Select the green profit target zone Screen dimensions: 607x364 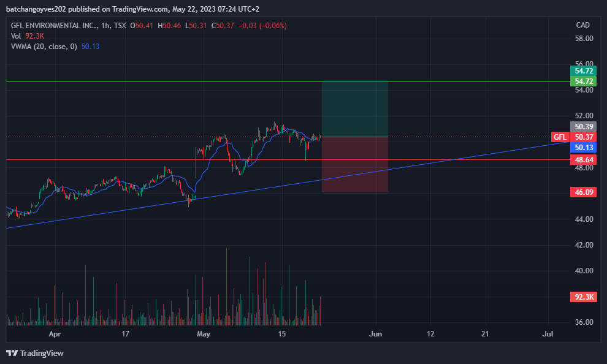point(355,109)
